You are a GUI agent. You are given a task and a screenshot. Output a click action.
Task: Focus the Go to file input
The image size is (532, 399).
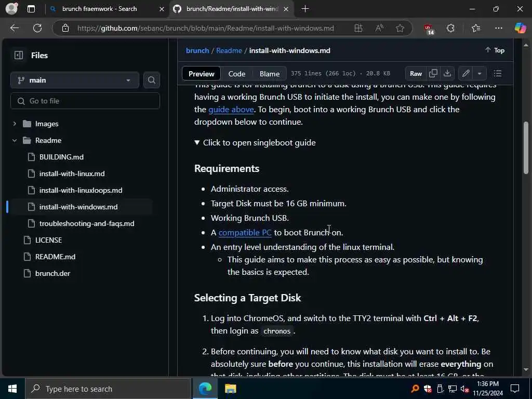[x=85, y=101]
